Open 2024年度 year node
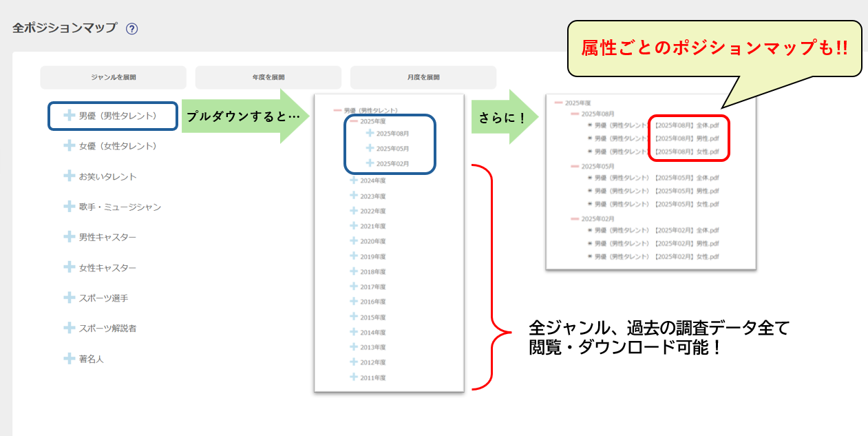Viewport: 868px width, 436px height. (x=354, y=180)
